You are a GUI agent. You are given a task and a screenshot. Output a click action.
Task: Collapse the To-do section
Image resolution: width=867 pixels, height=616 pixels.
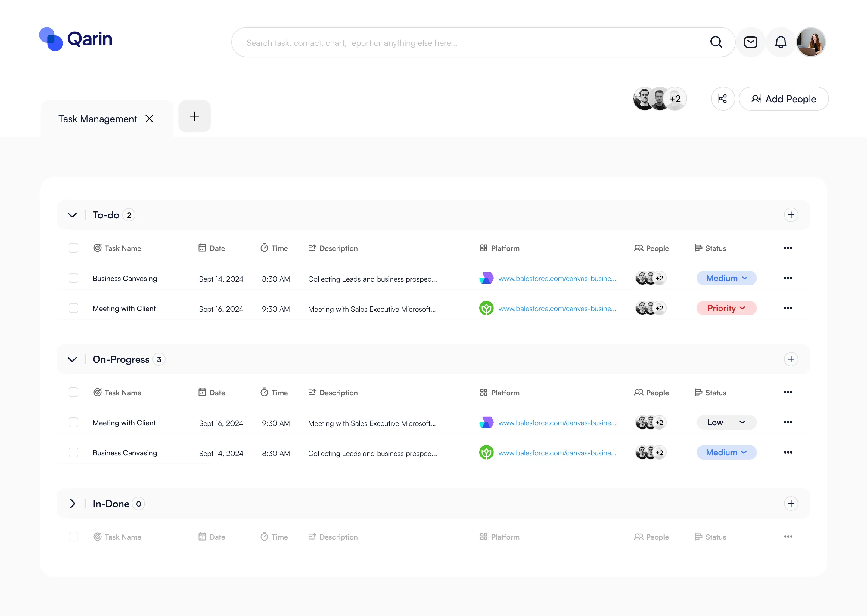pyautogui.click(x=72, y=215)
